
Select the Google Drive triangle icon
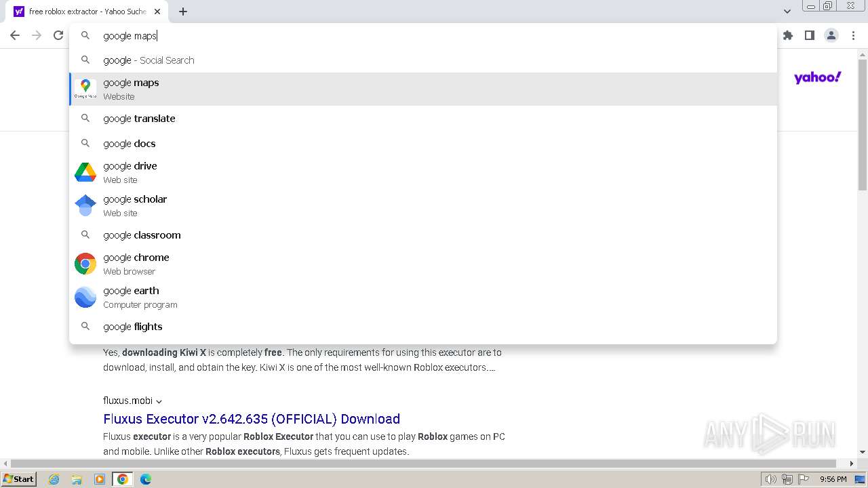[85, 172]
